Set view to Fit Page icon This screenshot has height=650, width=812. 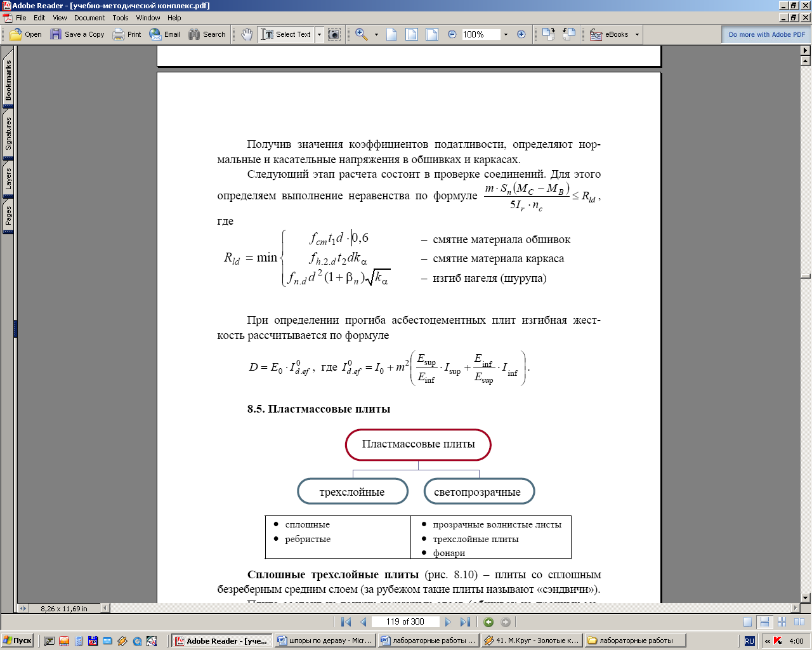(x=412, y=34)
